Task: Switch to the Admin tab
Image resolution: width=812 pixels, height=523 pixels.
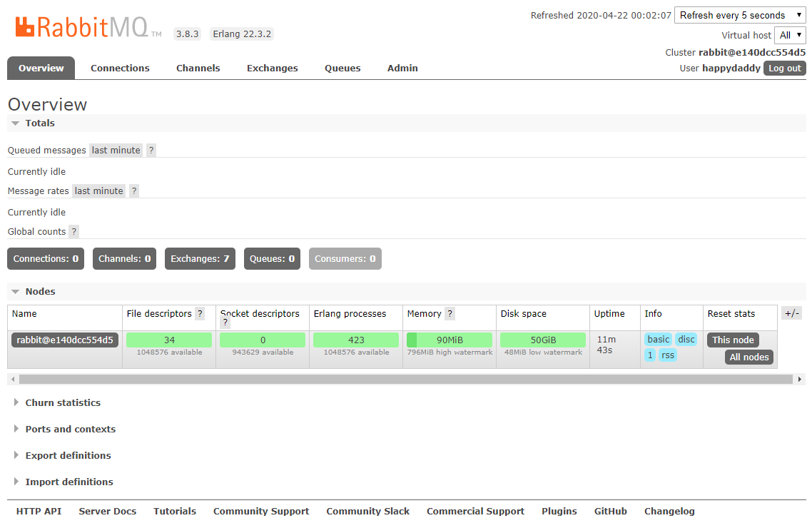Action: click(403, 68)
